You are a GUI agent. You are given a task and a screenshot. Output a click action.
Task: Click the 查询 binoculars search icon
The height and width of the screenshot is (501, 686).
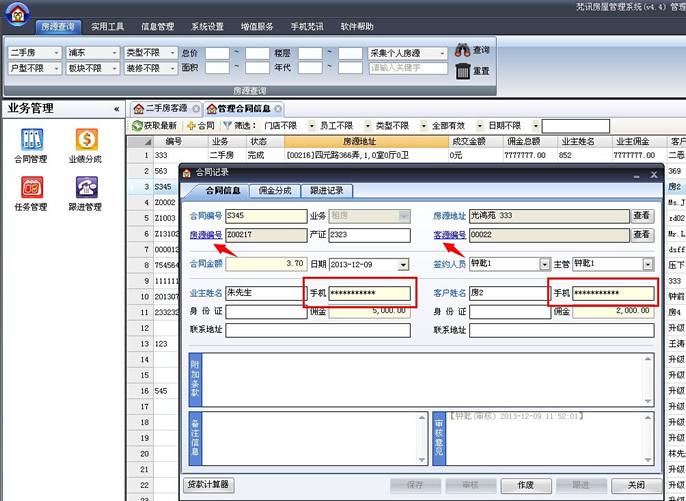click(x=463, y=50)
